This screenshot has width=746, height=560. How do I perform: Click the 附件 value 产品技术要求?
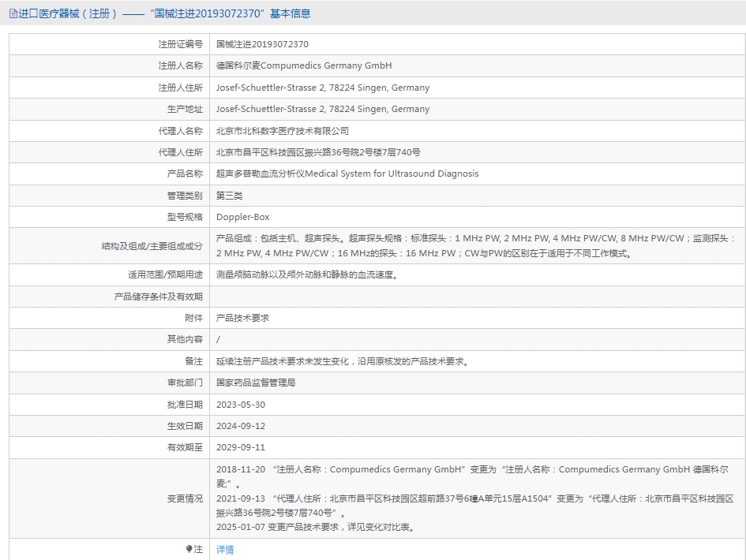click(x=243, y=318)
